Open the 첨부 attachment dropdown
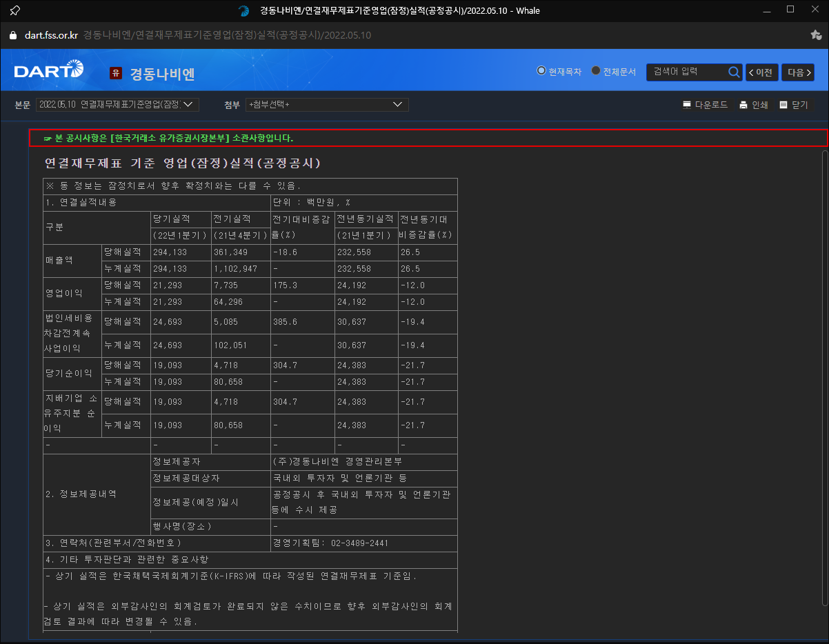The height and width of the screenshot is (644, 829). point(328,105)
